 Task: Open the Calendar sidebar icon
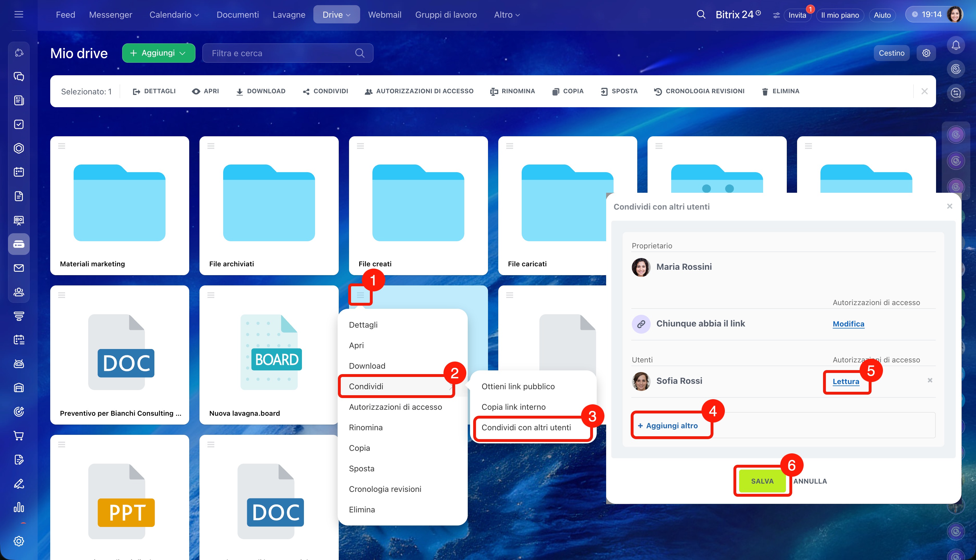(x=19, y=172)
